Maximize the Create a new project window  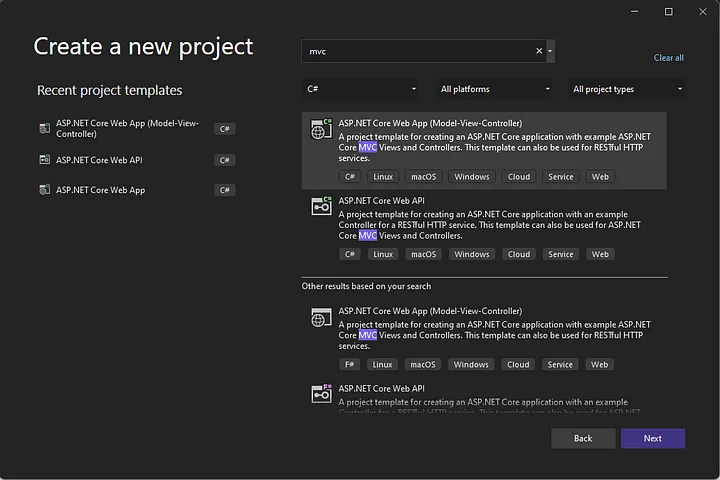[668, 11]
